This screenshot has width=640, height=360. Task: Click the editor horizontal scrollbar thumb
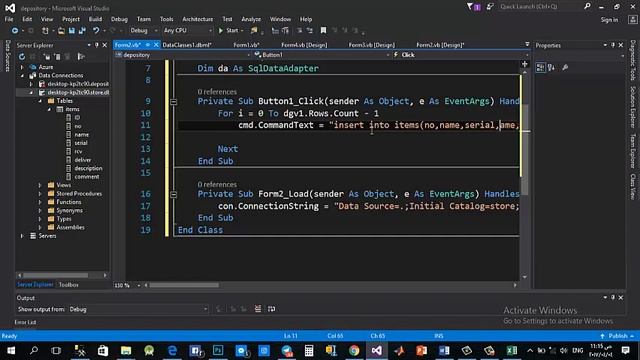(x=184, y=285)
